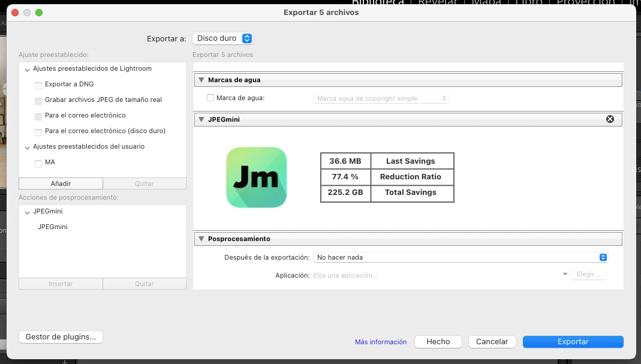641x364 pixels.
Task: Tick the Para el correo electrónico preset
Action: pyautogui.click(x=38, y=116)
